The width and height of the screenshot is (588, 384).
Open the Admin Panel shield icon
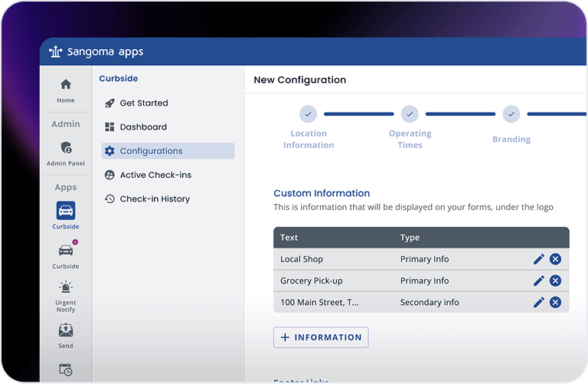click(66, 147)
